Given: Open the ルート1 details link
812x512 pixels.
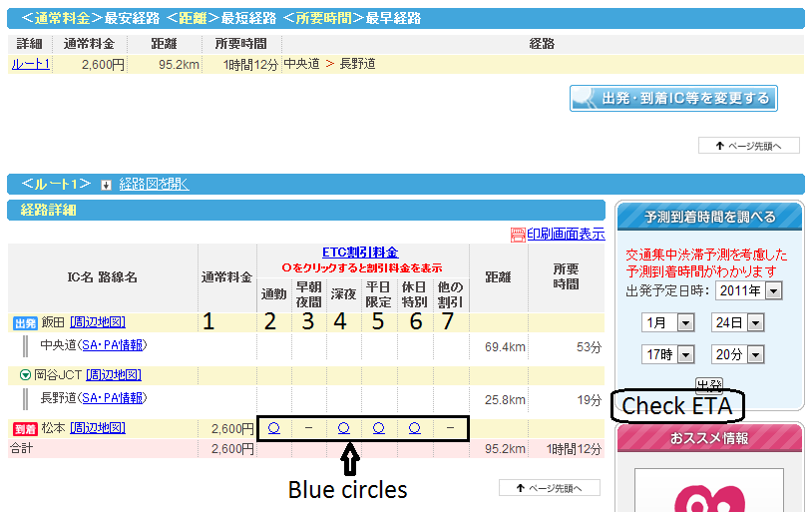Looking at the screenshot, I should point(31,64).
